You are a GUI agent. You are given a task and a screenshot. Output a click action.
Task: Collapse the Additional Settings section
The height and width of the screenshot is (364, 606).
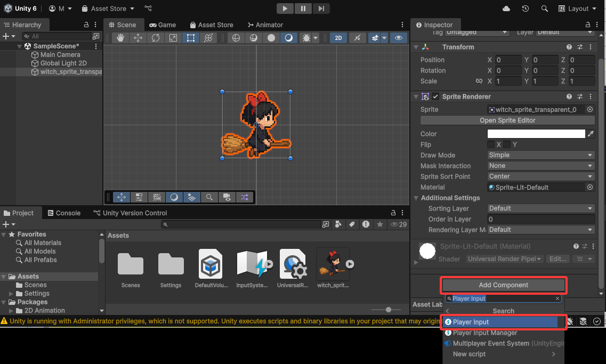coord(416,198)
